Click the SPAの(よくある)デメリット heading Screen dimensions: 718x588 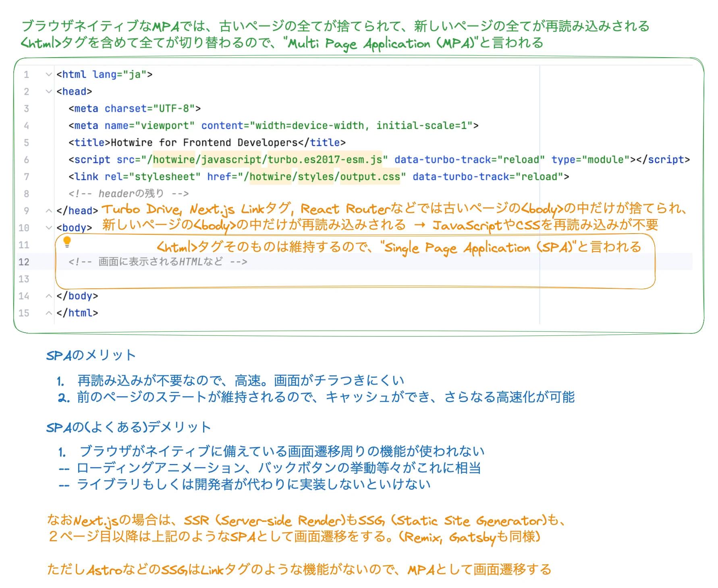tap(129, 427)
